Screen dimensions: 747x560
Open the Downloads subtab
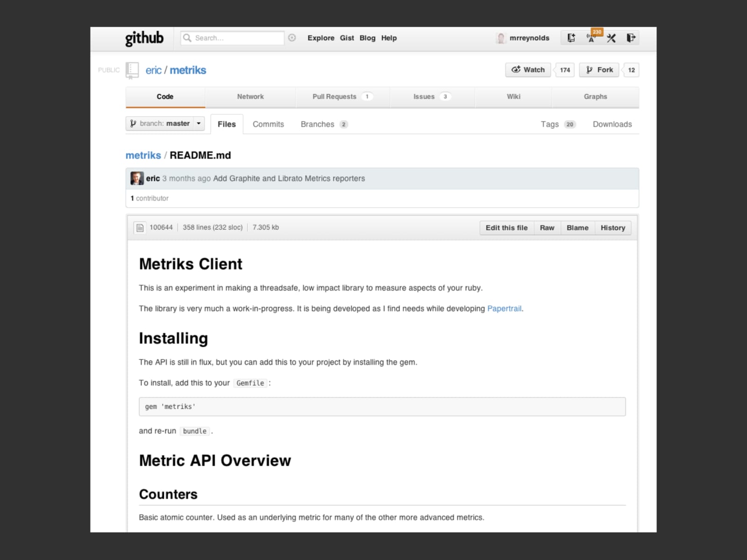click(x=612, y=124)
